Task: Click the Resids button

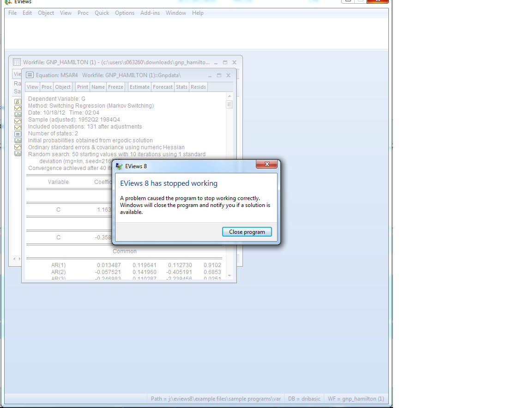Action: tap(198, 87)
